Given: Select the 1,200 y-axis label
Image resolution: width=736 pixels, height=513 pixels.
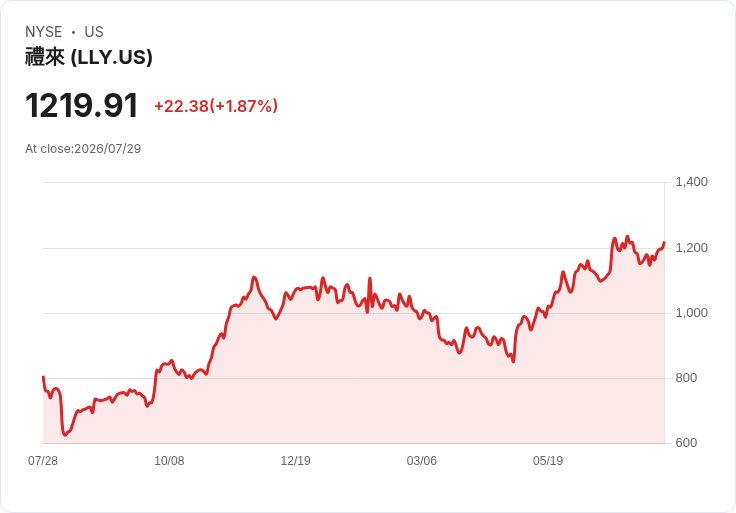Looking at the screenshot, I should 691,248.
